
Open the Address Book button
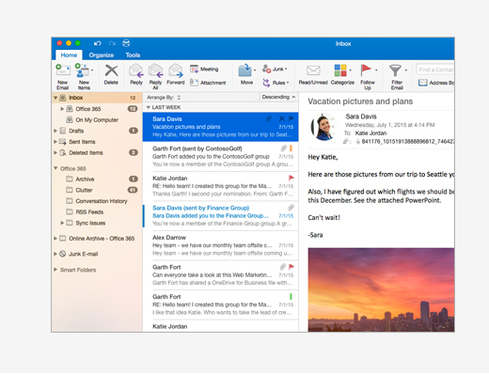pyautogui.click(x=436, y=83)
